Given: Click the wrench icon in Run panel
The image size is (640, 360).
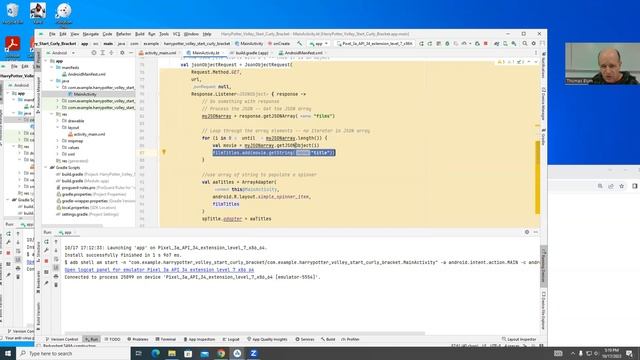Looking at the screenshot, I should (47, 250).
